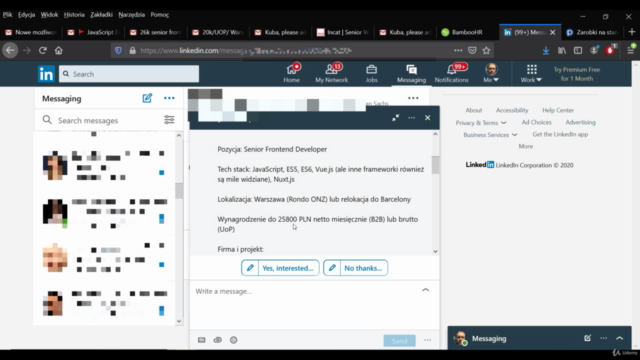640x360 pixels.
Task: Bookmark this page with the star
Action: (x=486, y=51)
